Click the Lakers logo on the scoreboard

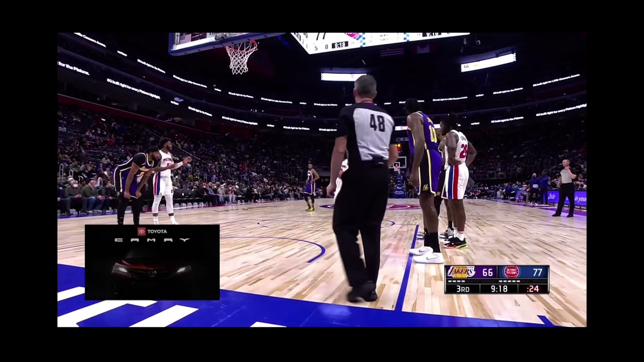(x=461, y=272)
